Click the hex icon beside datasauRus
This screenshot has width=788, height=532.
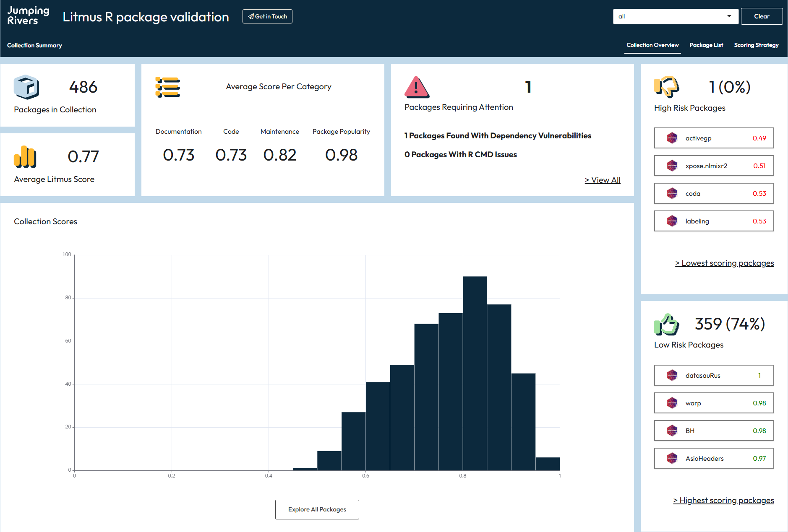(672, 375)
